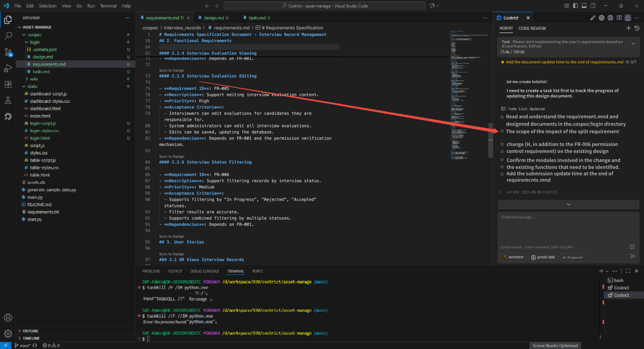Viewport: 644px width, 349px height.
Task: Click the send message arrow icon
Action: (x=633, y=256)
